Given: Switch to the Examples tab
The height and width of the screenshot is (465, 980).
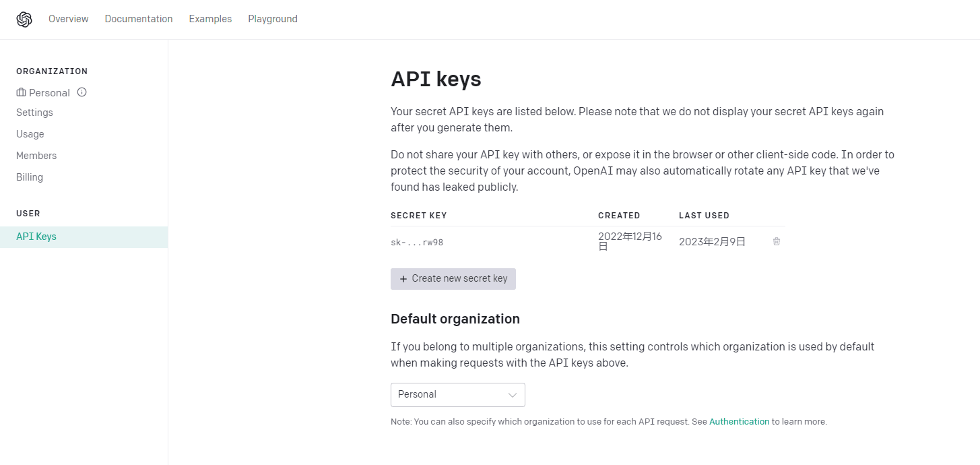Looking at the screenshot, I should 210,19.
